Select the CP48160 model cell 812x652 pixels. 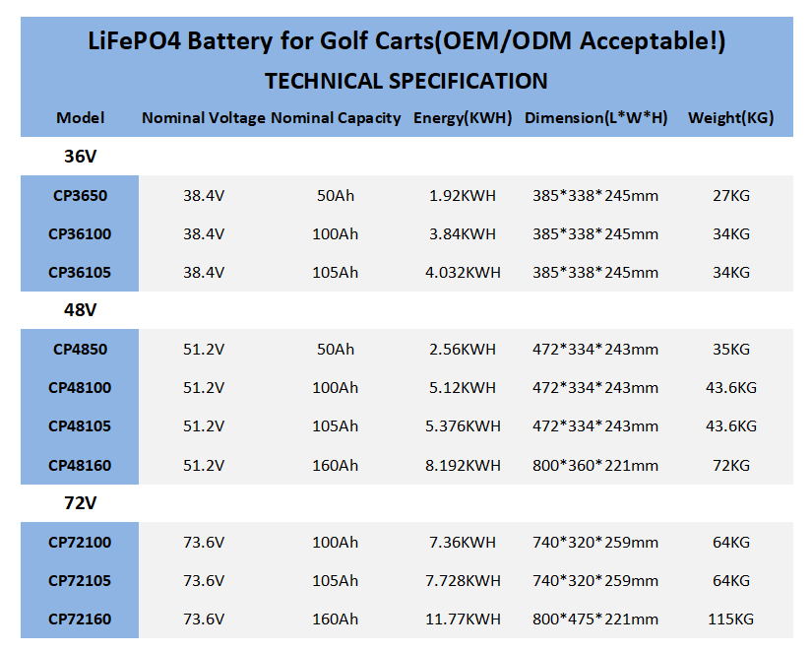coord(80,465)
